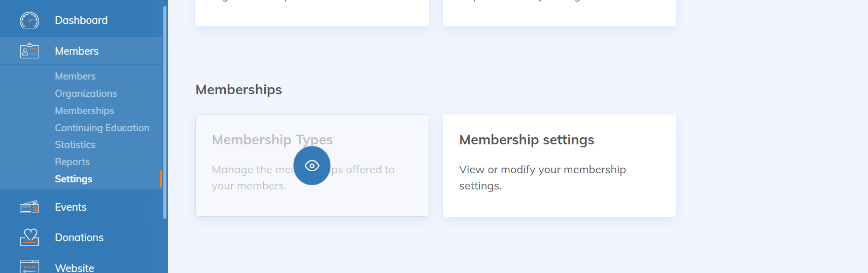This screenshot has width=868, height=273.
Task: Collapse the Members sidebar section
Action: [77, 51]
